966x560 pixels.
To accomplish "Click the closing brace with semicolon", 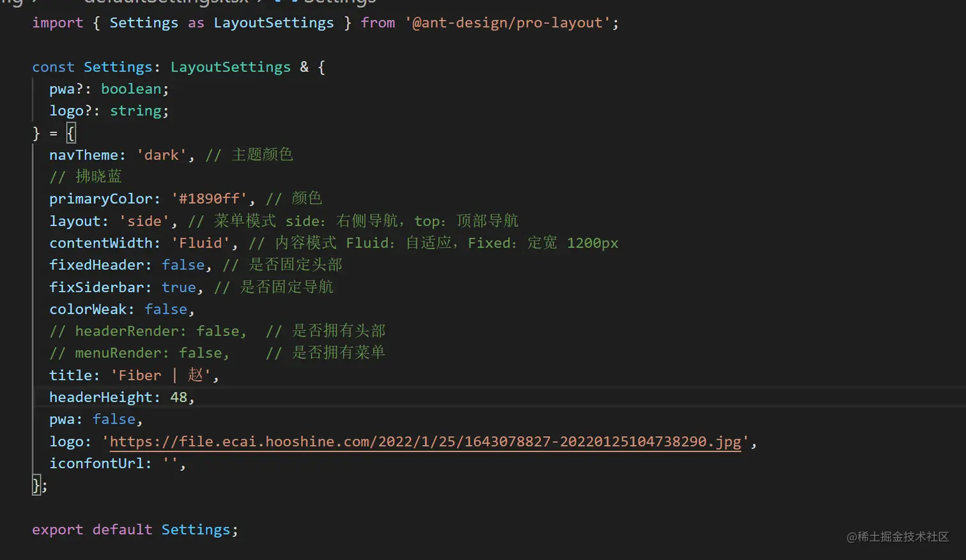I will [40, 485].
